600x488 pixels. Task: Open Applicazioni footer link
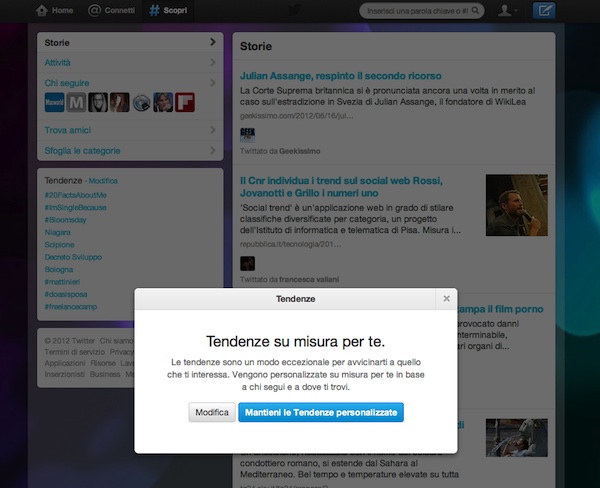(65, 363)
